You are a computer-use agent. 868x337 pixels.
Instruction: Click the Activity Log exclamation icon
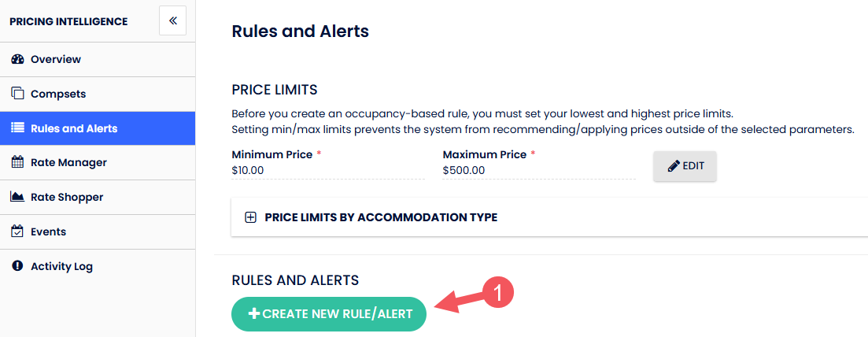pyautogui.click(x=17, y=266)
